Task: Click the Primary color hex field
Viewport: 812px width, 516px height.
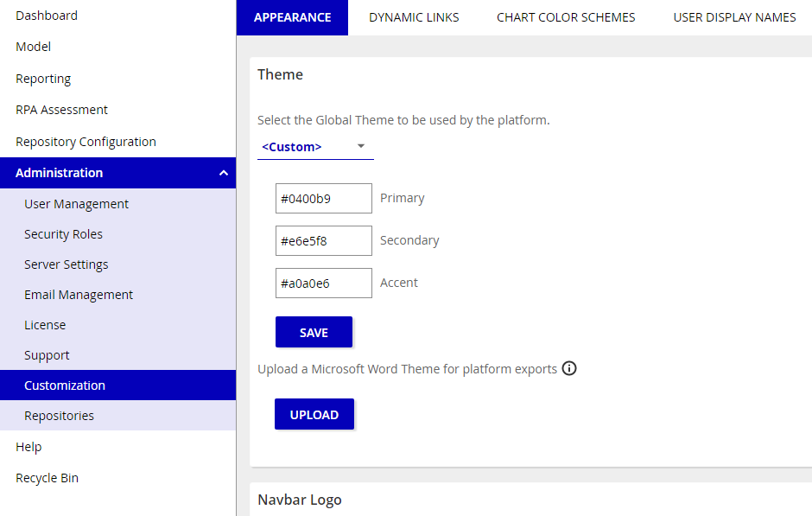Action: coord(323,198)
